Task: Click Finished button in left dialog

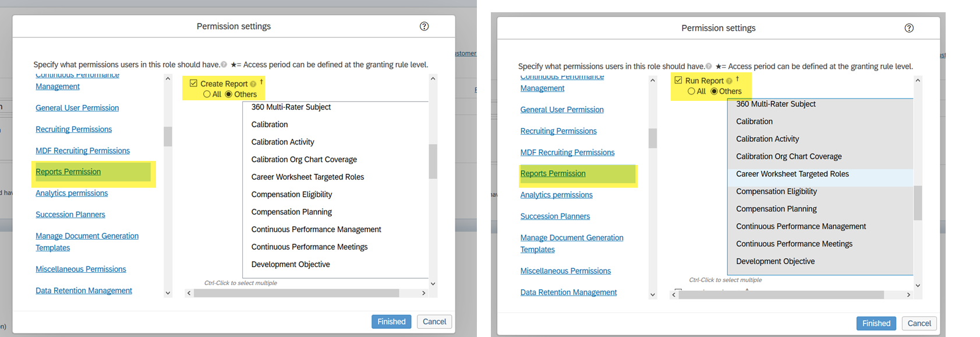Action: (x=391, y=322)
